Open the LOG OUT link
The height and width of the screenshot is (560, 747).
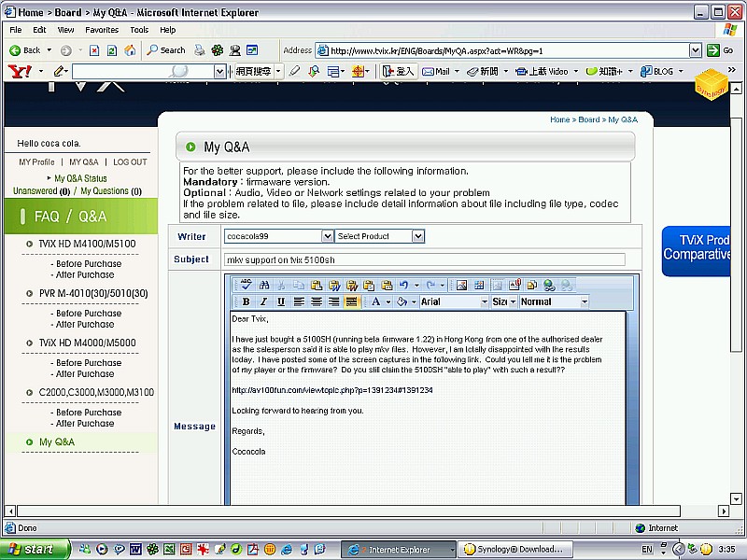click(x=130, y=161)
